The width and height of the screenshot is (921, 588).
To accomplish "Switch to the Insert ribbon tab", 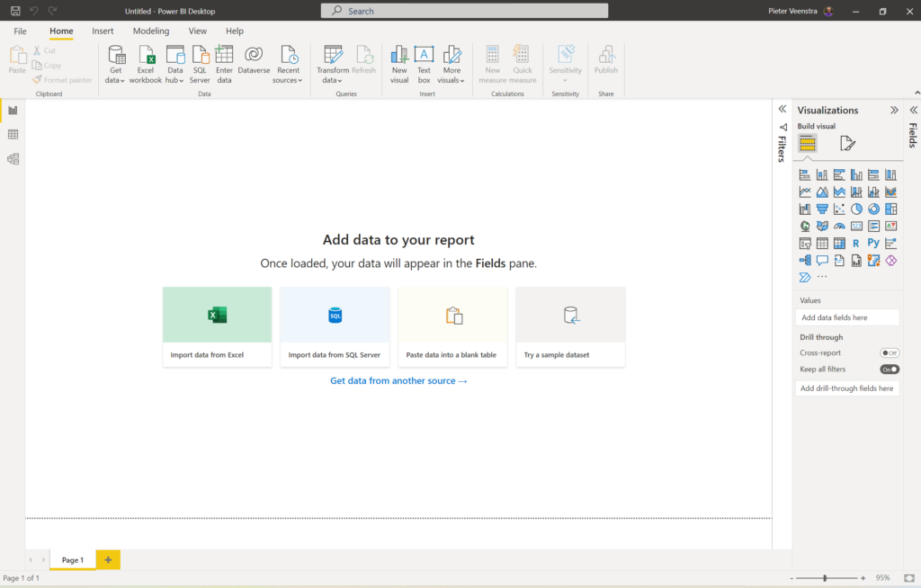I will point(103,31).
